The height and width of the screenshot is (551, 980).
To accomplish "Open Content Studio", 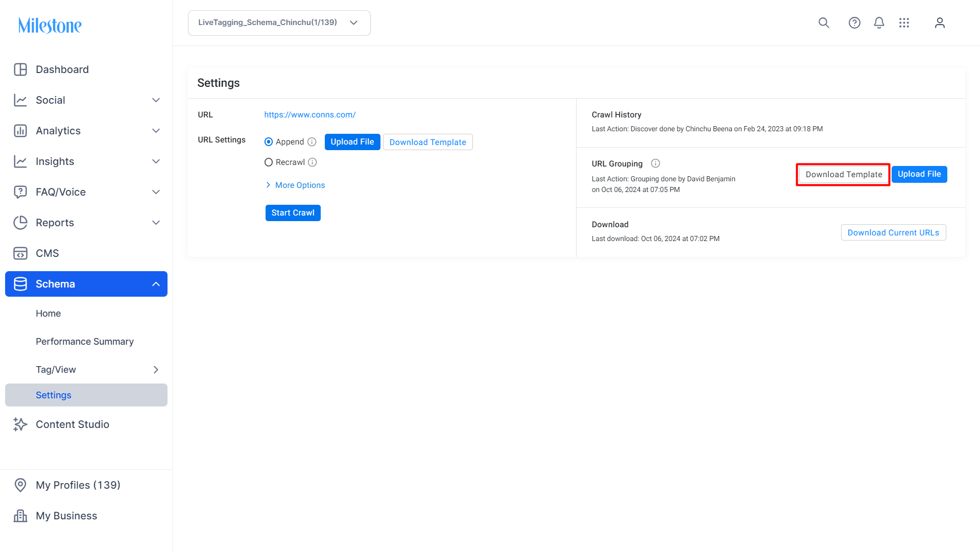I will point(86,424).
